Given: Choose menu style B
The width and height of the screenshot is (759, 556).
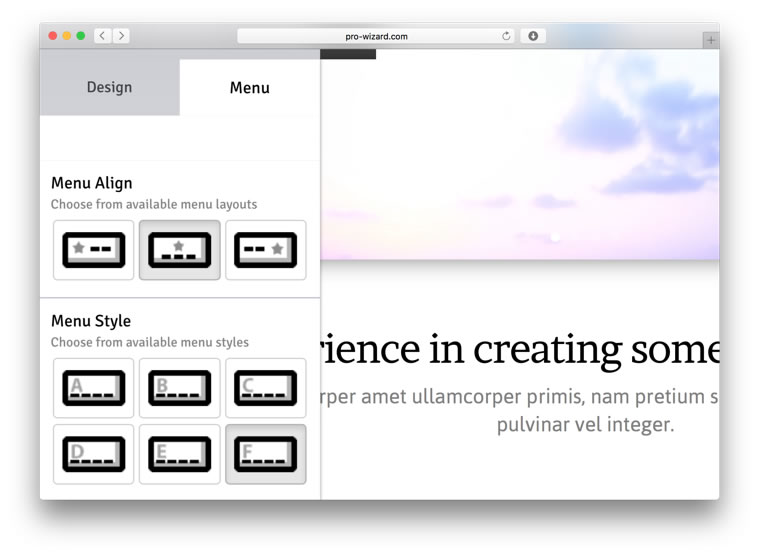Looking at the screenshot, I should [180, 388].
